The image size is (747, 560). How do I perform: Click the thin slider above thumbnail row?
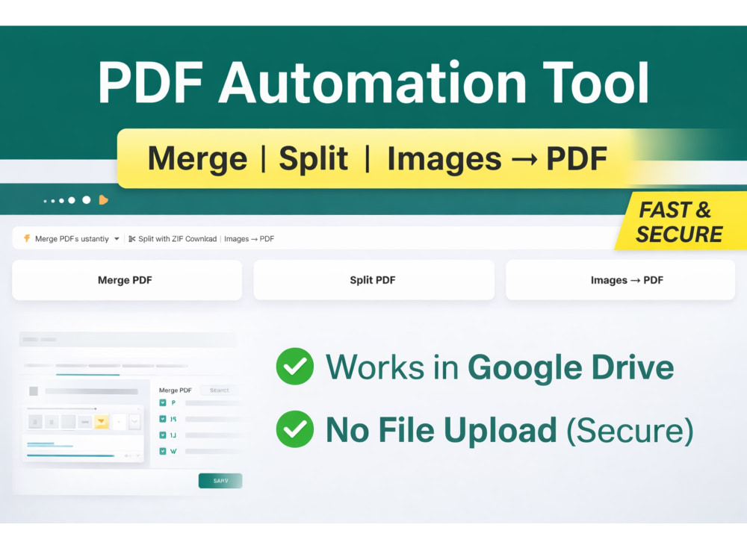62,408
